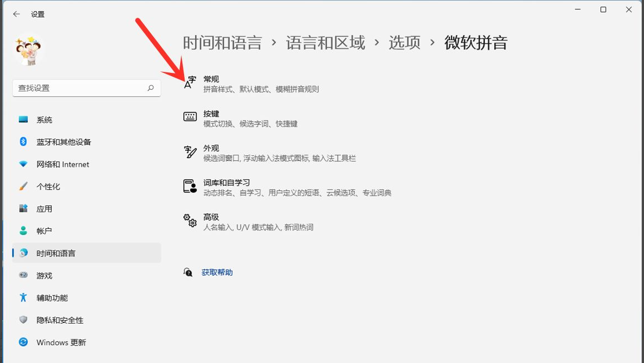Click 语言和区域 breadcrumb link
This screenshot has height=363, width=644.
325,43
